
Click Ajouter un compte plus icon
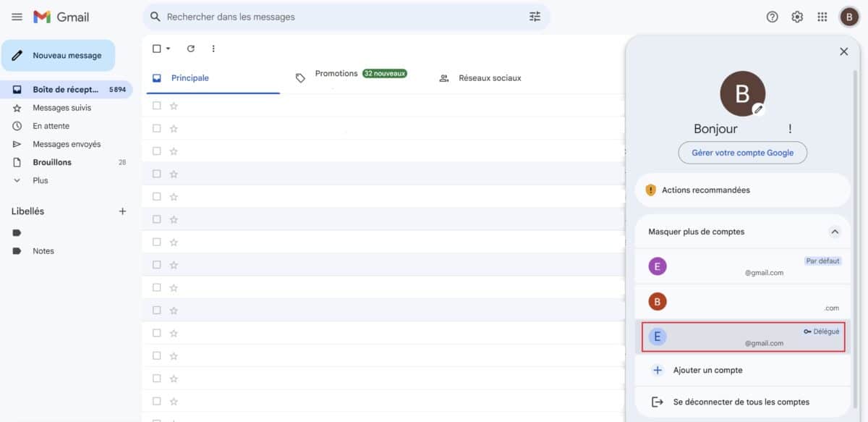(657, 370)
